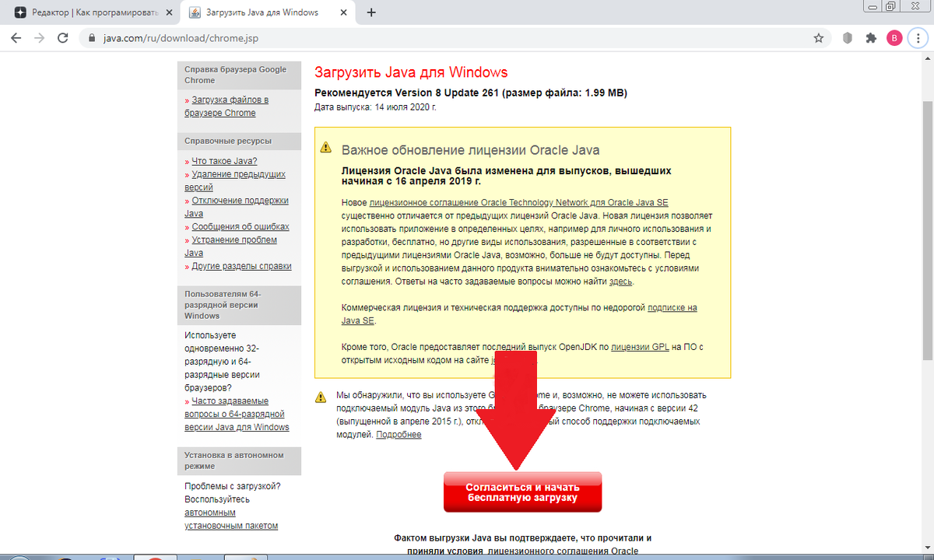Open Отключение поддержки Java link

pos(236,207)
